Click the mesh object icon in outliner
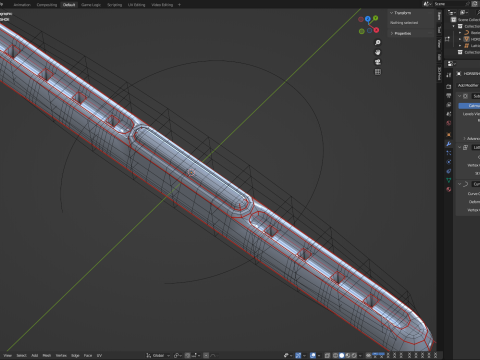 click(x=467, y=39)
